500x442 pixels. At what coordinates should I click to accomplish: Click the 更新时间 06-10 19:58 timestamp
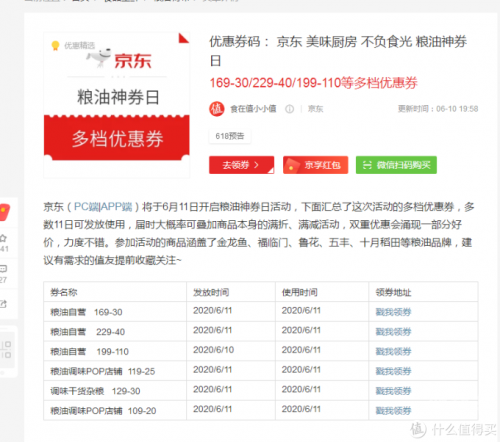pos(438,109)
